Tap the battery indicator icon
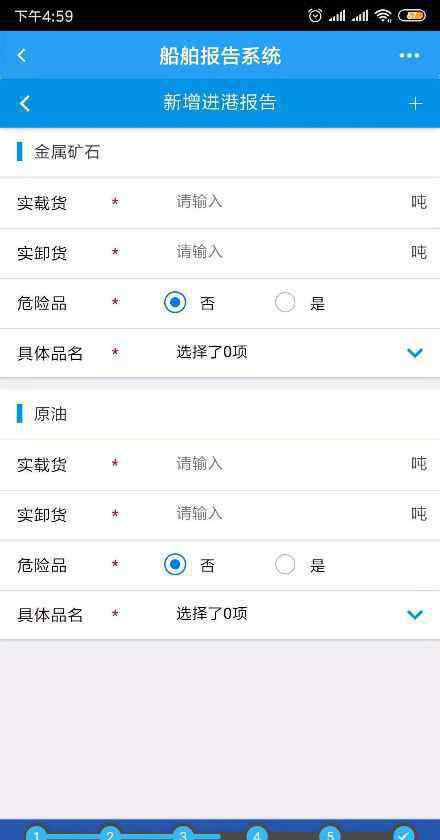This screenshot has width=440, height=840. 412,16
